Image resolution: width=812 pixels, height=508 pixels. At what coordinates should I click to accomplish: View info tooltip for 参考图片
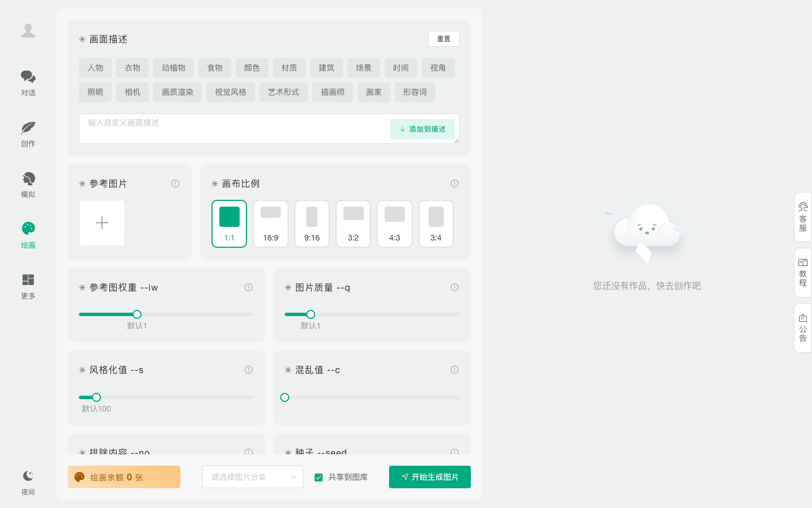pos(175,183)
